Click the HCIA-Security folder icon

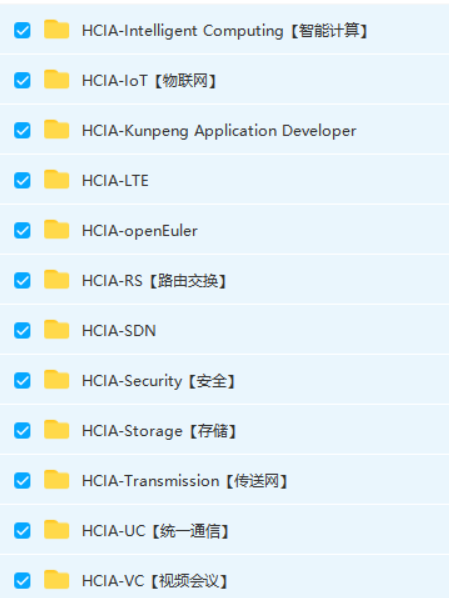pos(56,380)
